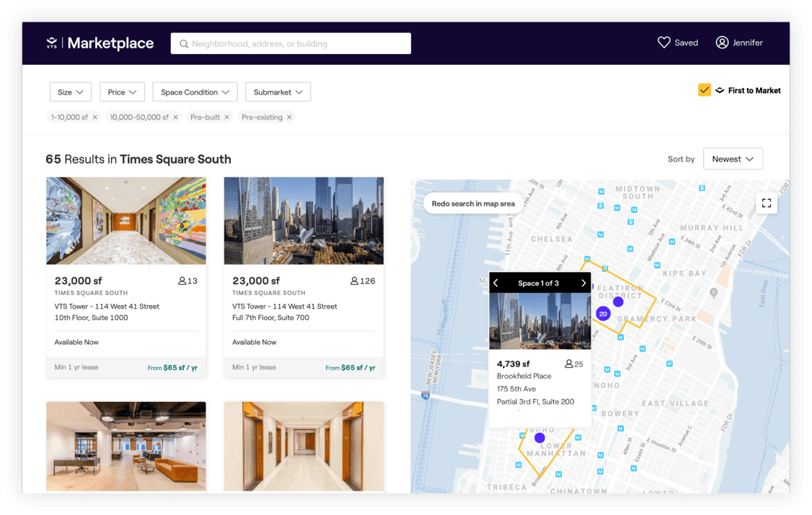Click 'Space 1 of 3' popup header
This screenshot has width=812, height=515.
tap(539, 283)
